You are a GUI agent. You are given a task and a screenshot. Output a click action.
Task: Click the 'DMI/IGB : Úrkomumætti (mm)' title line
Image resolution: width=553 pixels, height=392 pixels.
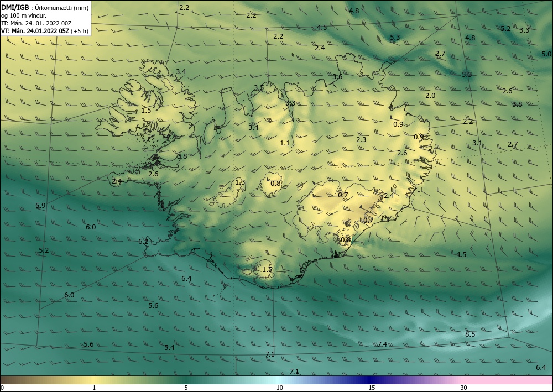click(45, 8)
